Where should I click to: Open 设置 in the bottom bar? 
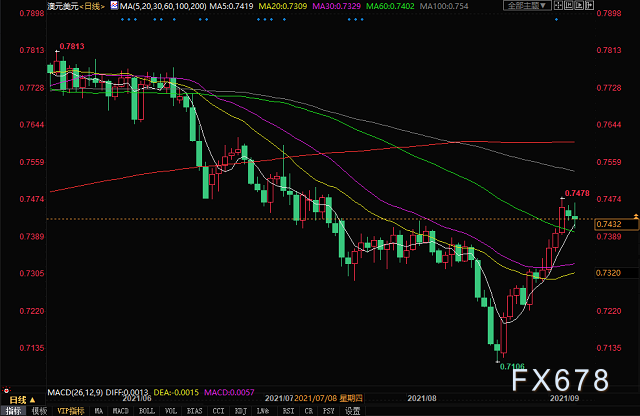pyautogui.click(x=351, y=410)
